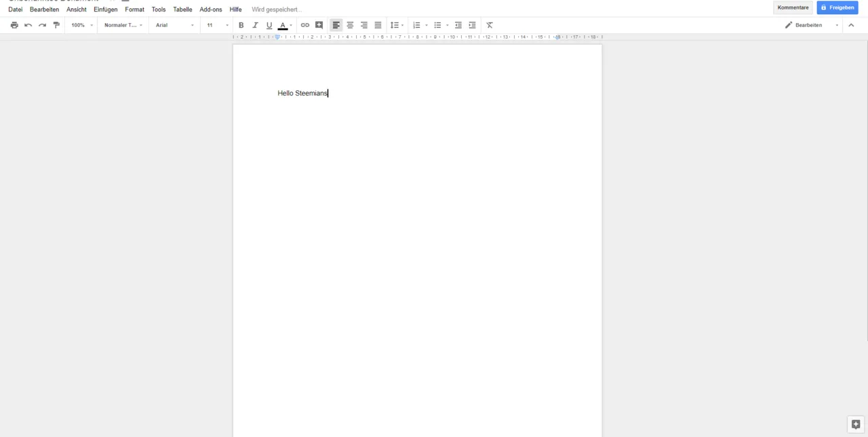Undo the last action
Image resolution: width=868 pixels, height=437 pixels.
28,25
